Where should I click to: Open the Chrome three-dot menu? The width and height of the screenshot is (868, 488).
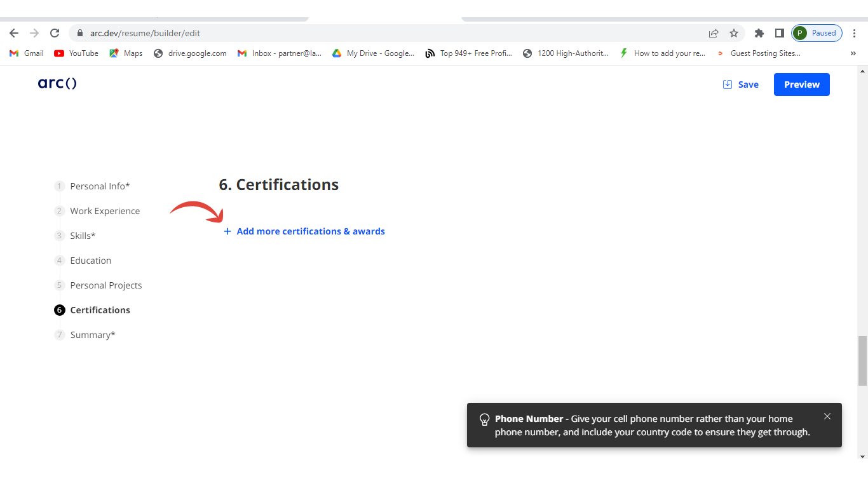855,33
